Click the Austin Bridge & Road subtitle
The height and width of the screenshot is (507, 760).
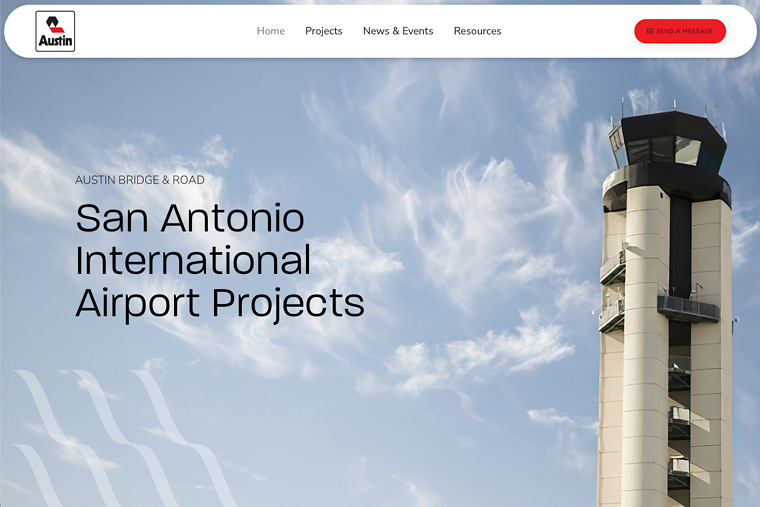tap(139, 180)
